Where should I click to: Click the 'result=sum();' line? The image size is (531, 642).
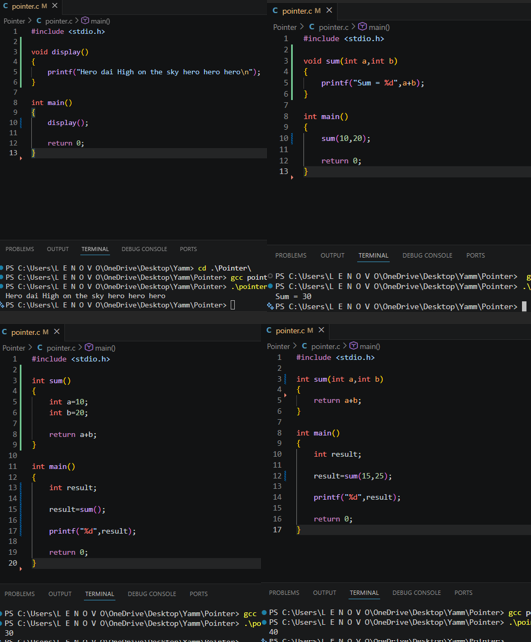(77, 509)
